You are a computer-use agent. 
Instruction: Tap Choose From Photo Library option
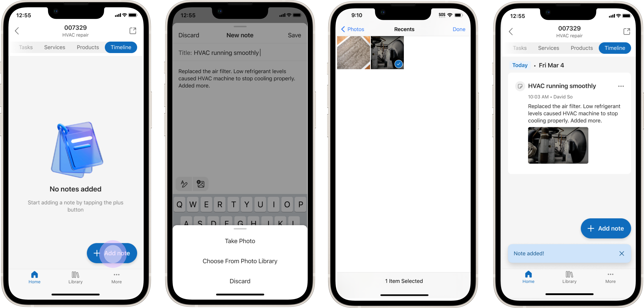pos(239,261)
